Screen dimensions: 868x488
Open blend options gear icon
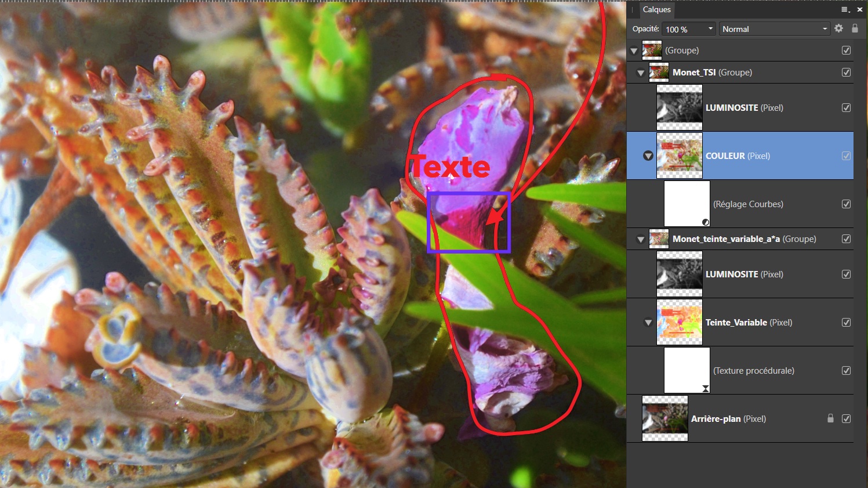838,28
